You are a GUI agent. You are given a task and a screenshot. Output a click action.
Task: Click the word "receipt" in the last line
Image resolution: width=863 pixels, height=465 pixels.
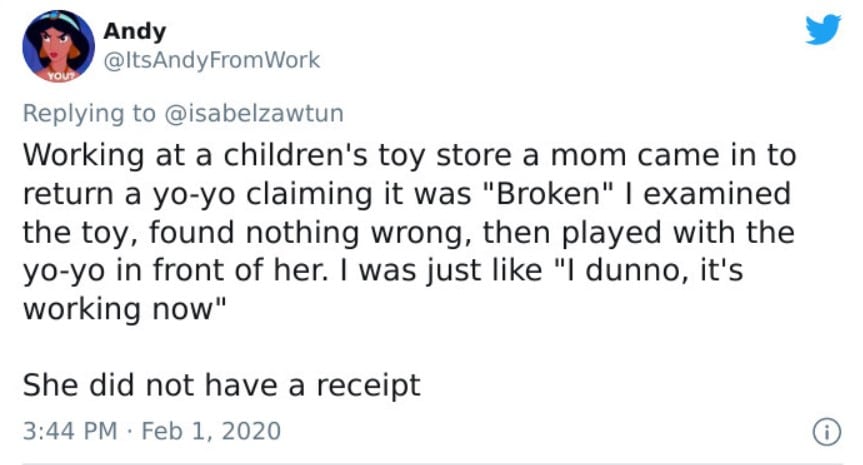point(368,387)
